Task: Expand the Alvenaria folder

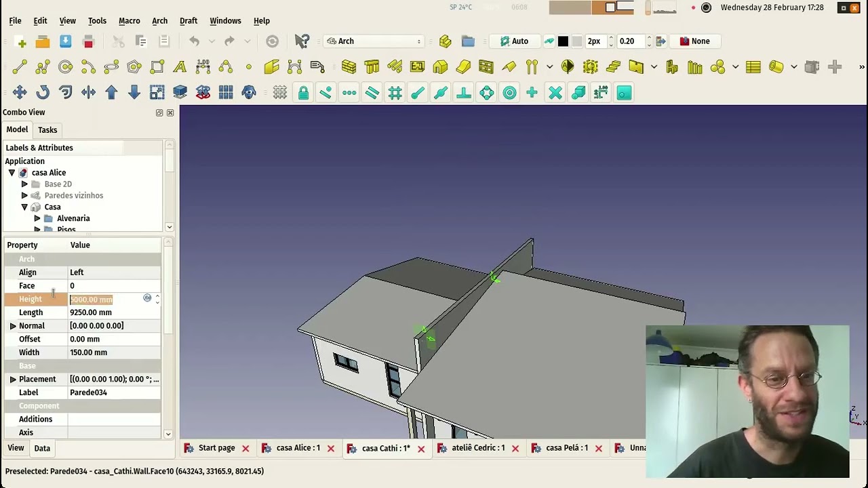Action: [37, 218]
